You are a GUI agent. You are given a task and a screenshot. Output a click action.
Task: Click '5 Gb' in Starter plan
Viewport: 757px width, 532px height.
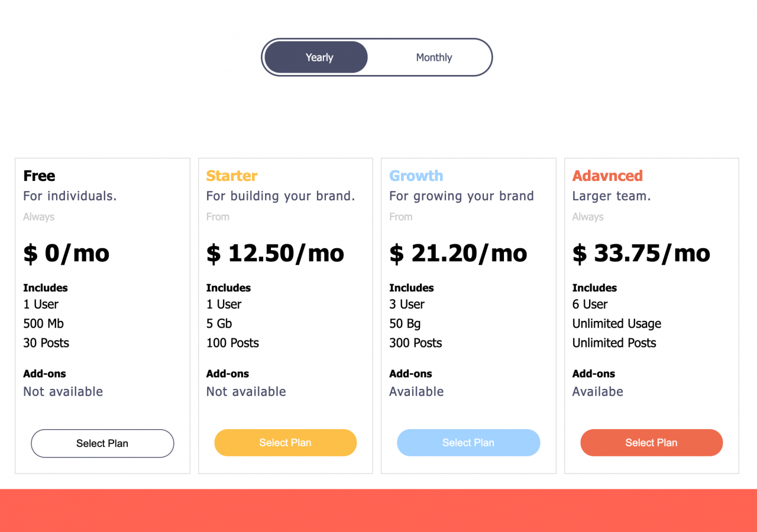click(219, 323)
